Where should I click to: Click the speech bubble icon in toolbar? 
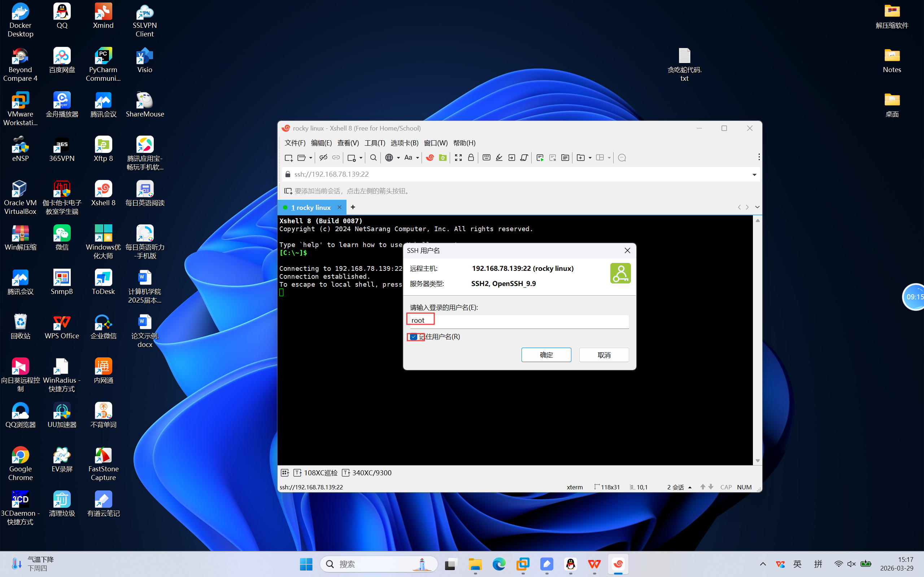pyautogui.click(x=622, y=158)
